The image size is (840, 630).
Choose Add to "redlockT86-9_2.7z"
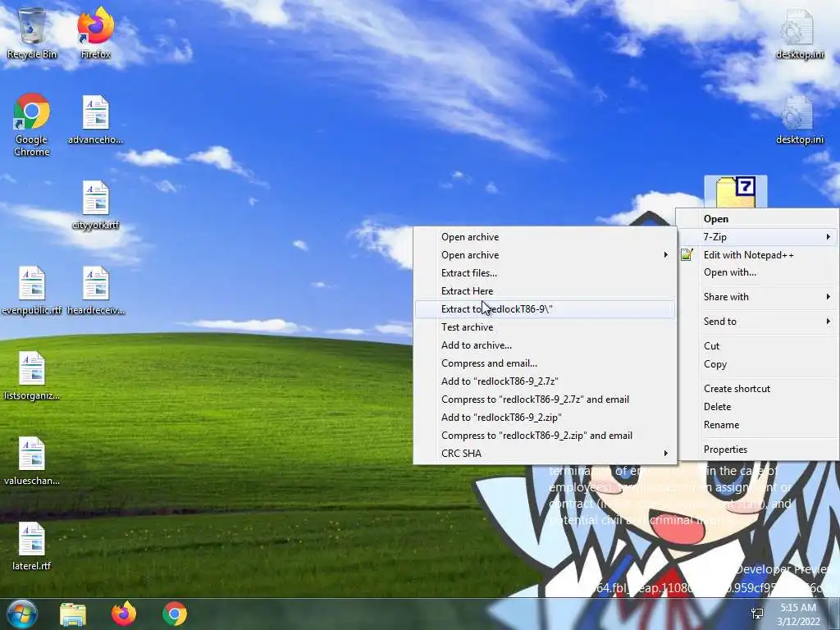coord(545,381)
